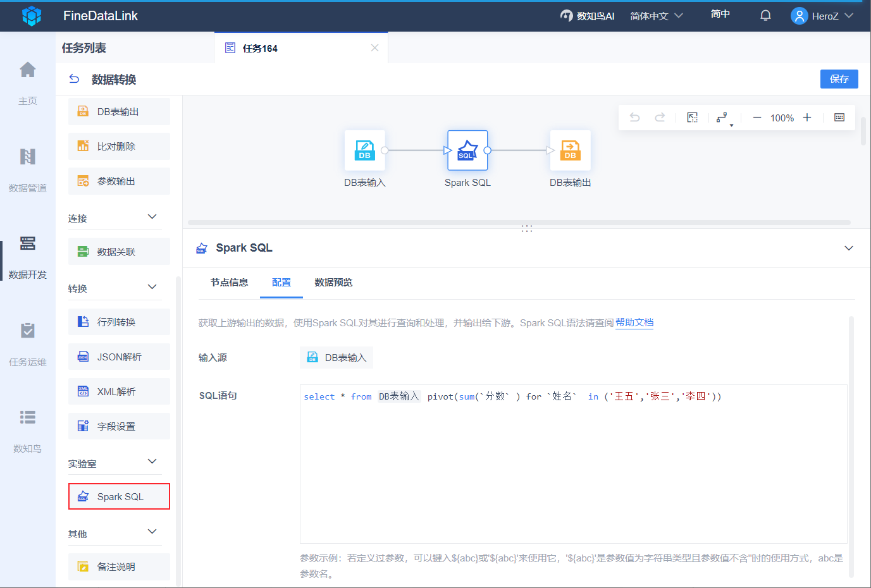Add JSON解析 operator from palette
Viewport: 871px width, 588px height.
pos(119,357)
